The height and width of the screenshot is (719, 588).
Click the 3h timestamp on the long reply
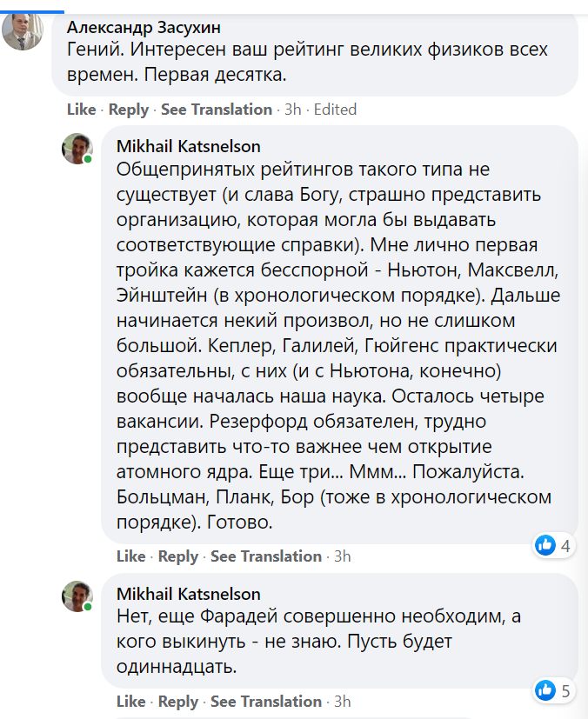coord(343,556)
